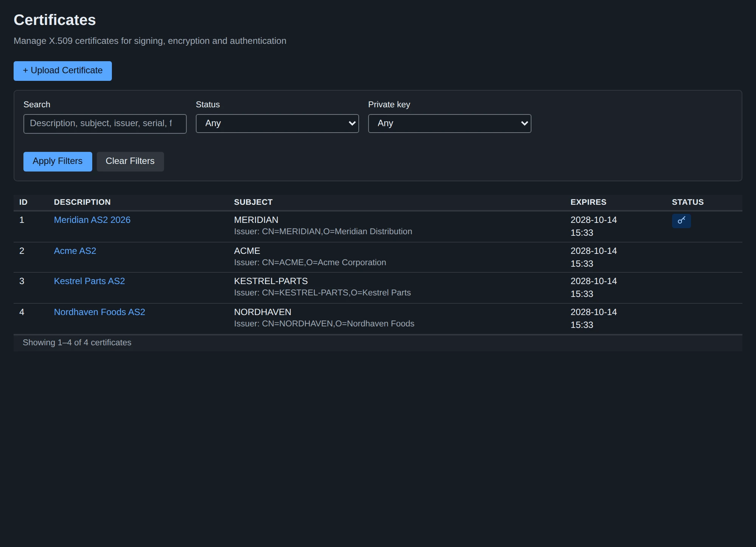Select the MERIDIAN subject text
The image size is (756, 547).
coord(256,220)
